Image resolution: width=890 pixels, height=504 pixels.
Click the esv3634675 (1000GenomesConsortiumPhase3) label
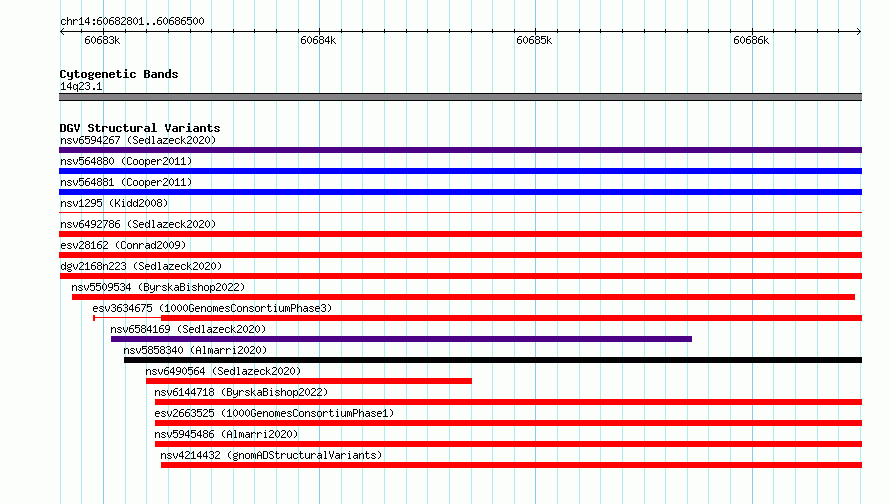212,308
